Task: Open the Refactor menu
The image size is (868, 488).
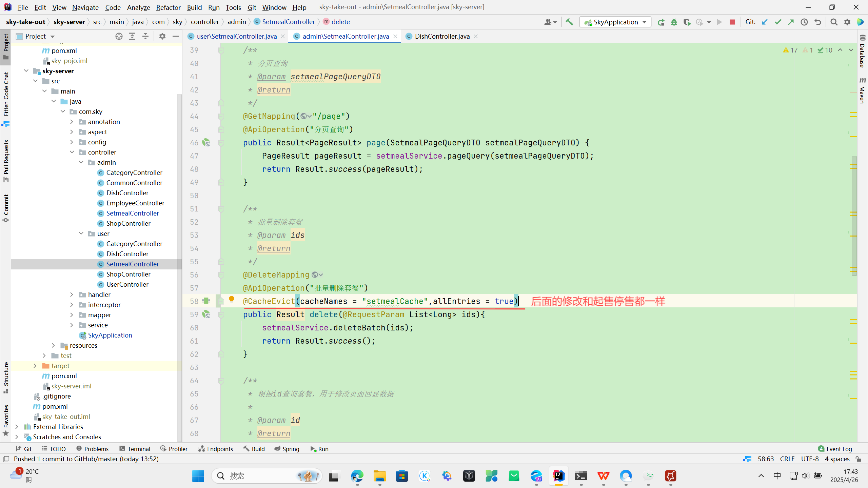Action: pyautogui.click(x=168, y=7)
